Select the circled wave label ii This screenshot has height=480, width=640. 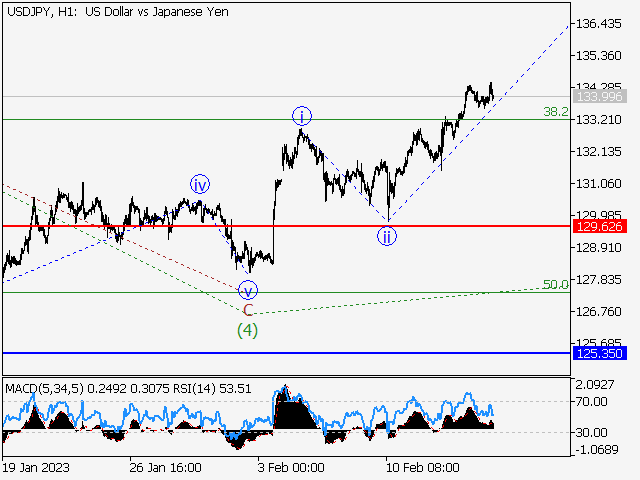387,236
